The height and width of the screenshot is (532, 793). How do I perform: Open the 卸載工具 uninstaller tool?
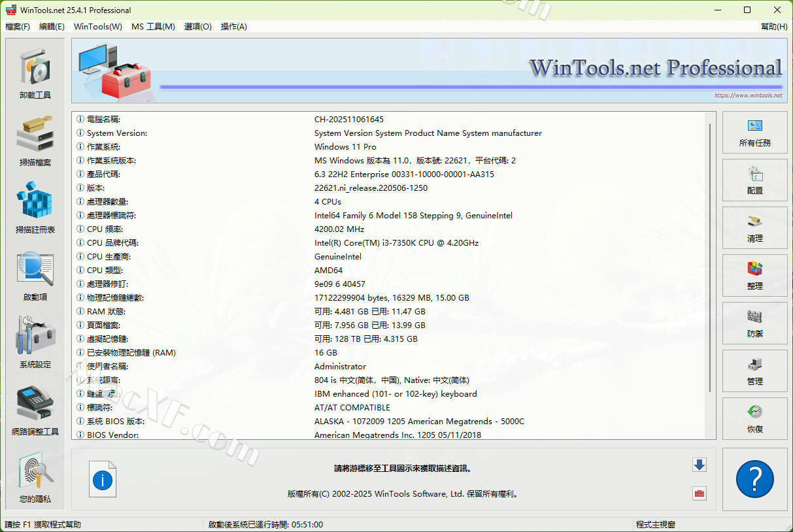(x=35, y=73)
